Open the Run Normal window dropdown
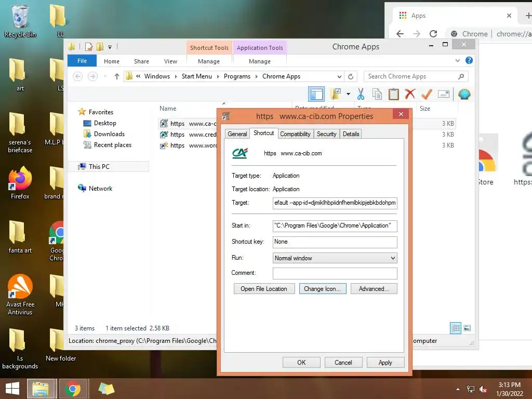Image resolution: width=532 pixels, height=399 pixels. 335,258
